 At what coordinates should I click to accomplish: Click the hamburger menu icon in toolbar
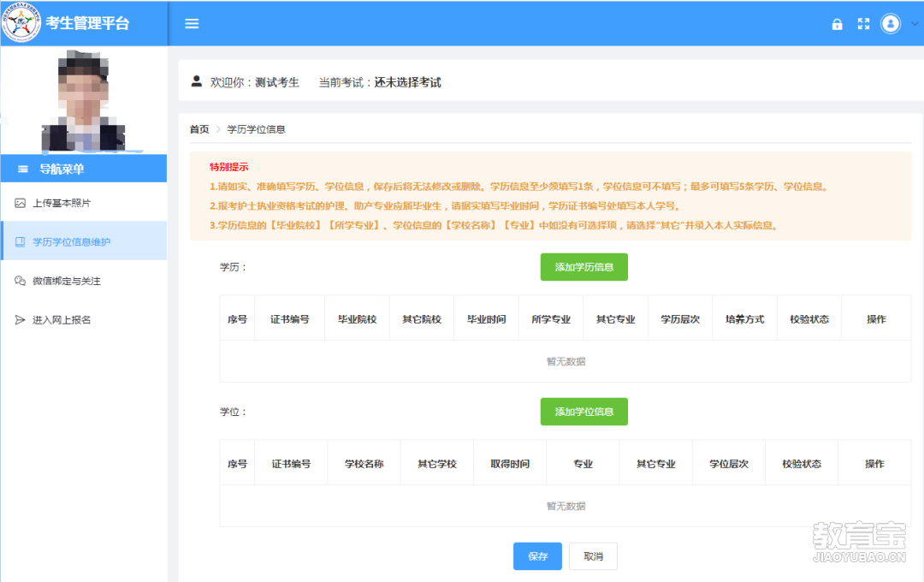click(191, 23)
